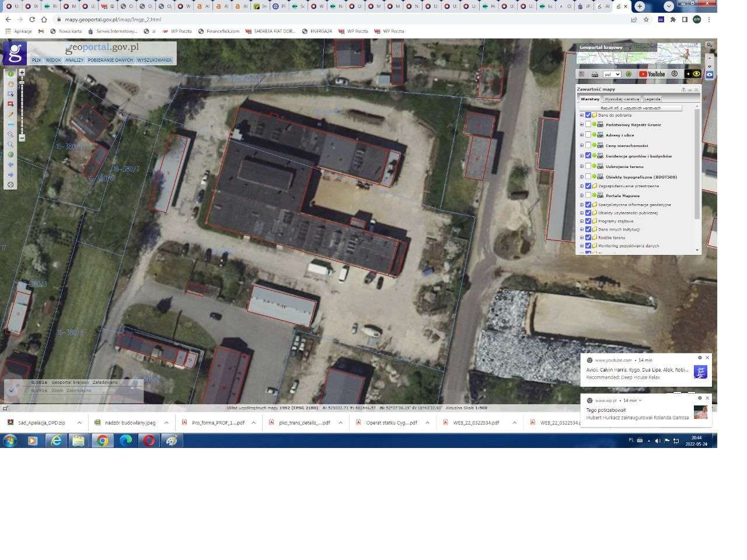The width and height of the screenshot is (747, 560).
Task: Activate the pencil drawing tool
Action: (x=11, y=114)
